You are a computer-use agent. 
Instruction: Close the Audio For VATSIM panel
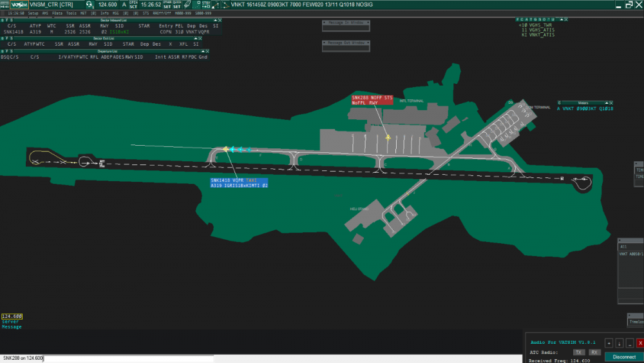(x=639, y=343)
